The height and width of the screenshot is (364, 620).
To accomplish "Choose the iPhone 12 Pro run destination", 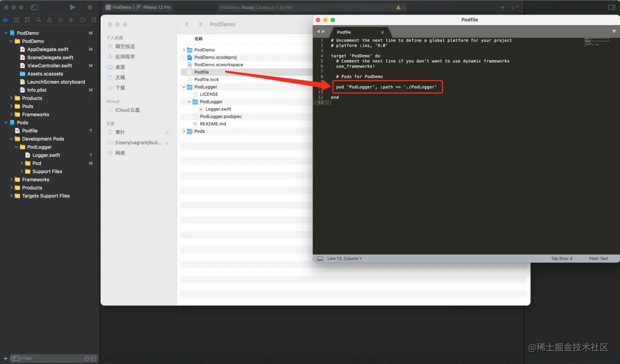I will point(154,7).
